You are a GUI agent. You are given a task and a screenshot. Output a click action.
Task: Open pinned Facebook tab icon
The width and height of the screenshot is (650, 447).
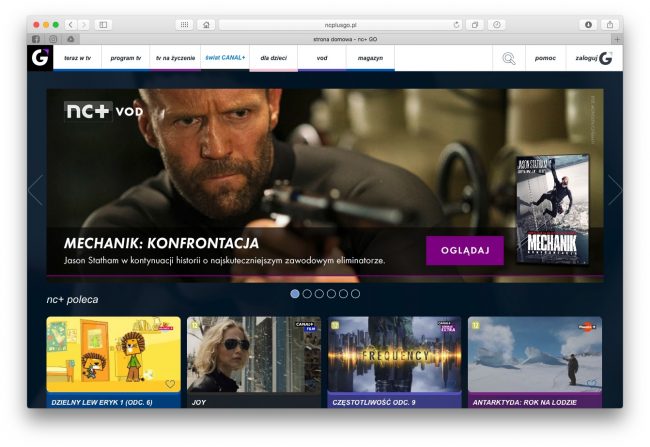(x=36, y=39)
